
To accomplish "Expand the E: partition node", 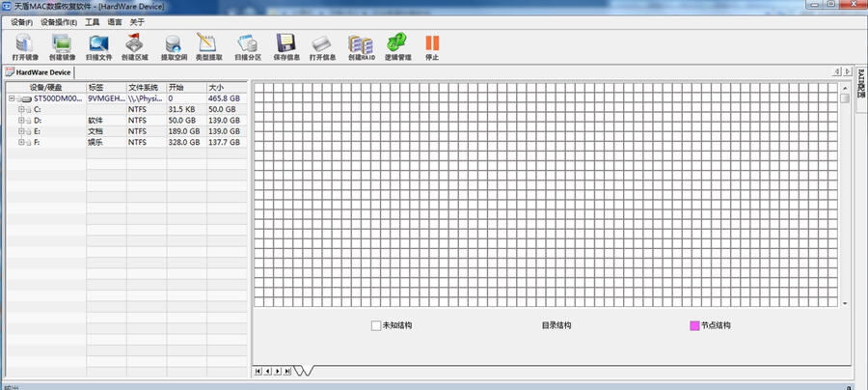I will (x=21, y=131).
